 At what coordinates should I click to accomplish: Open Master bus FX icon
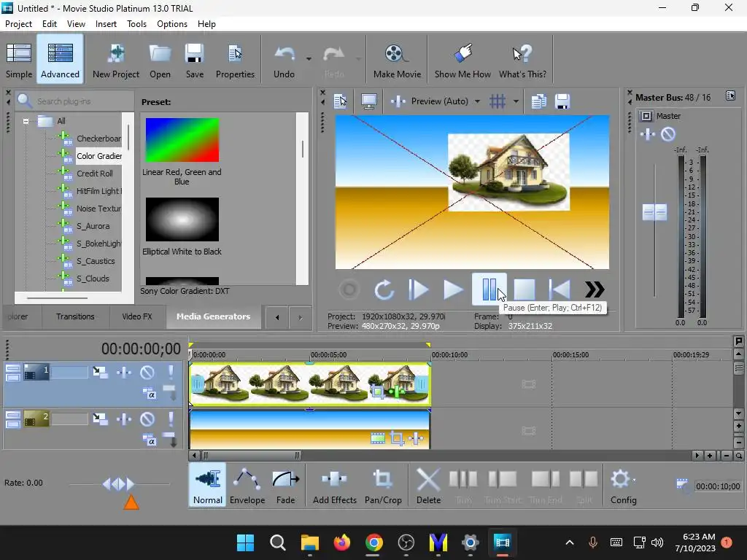click(648, 134)
